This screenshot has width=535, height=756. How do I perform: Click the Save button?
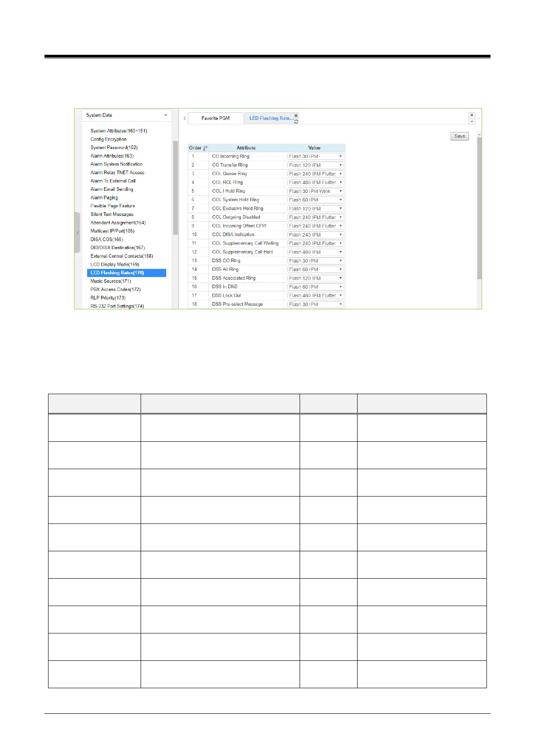click(460, 136)
